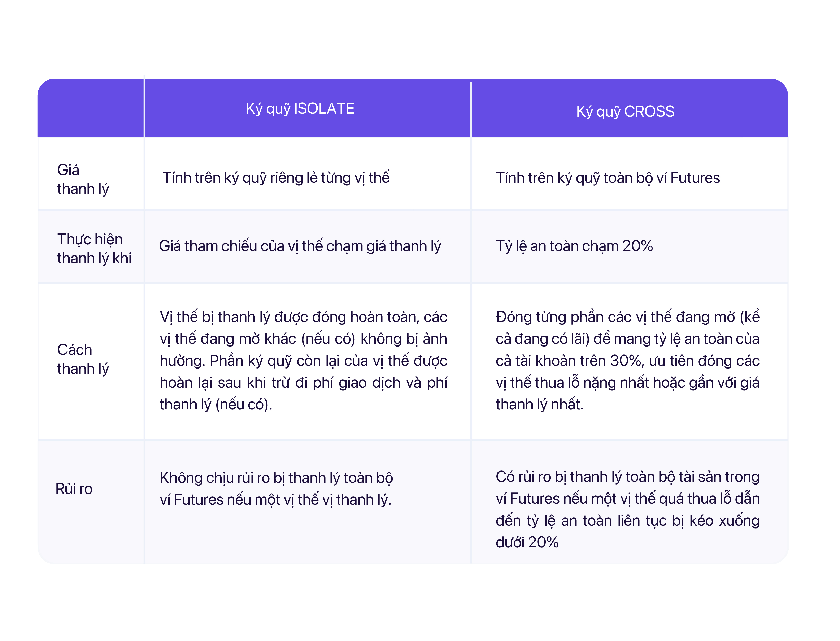Click the "Ký quỹ CROSS" column header
The width and height of the screenshot is (840, 641).
[x=625, y=111]
